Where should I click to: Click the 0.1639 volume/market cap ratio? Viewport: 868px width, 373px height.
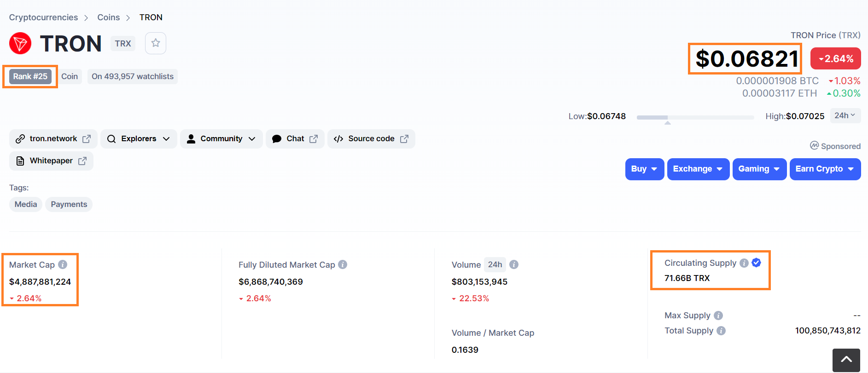[x=465, y=350]
